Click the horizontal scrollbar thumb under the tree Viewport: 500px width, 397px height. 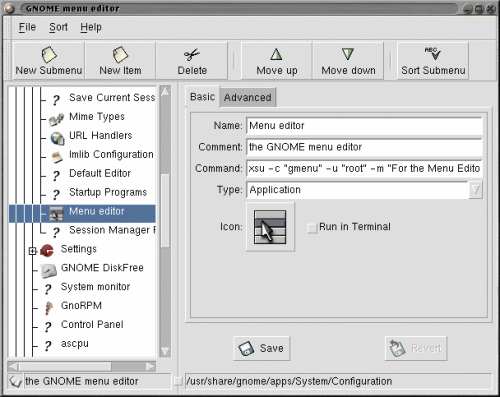pos(65,367)
